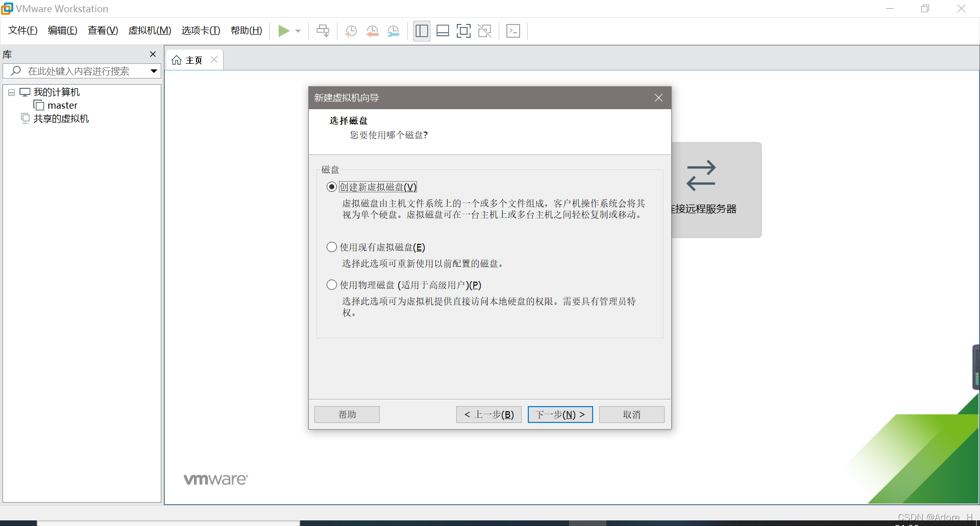The image size is (980, 526).
Task: Click the home icon on 主页 tab
Action: pyautogui.click(x=177, y=60)
